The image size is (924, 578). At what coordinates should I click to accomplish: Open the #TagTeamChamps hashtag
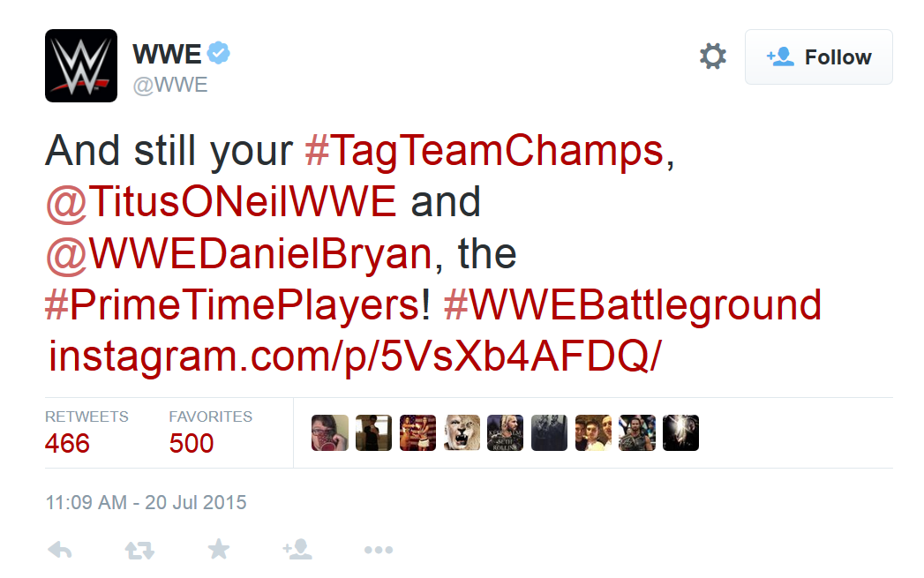484,152
